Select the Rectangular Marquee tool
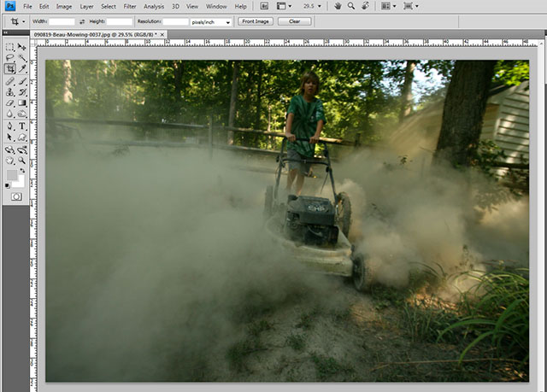Viewport: 547px width, 392px height. click(9, 47)
